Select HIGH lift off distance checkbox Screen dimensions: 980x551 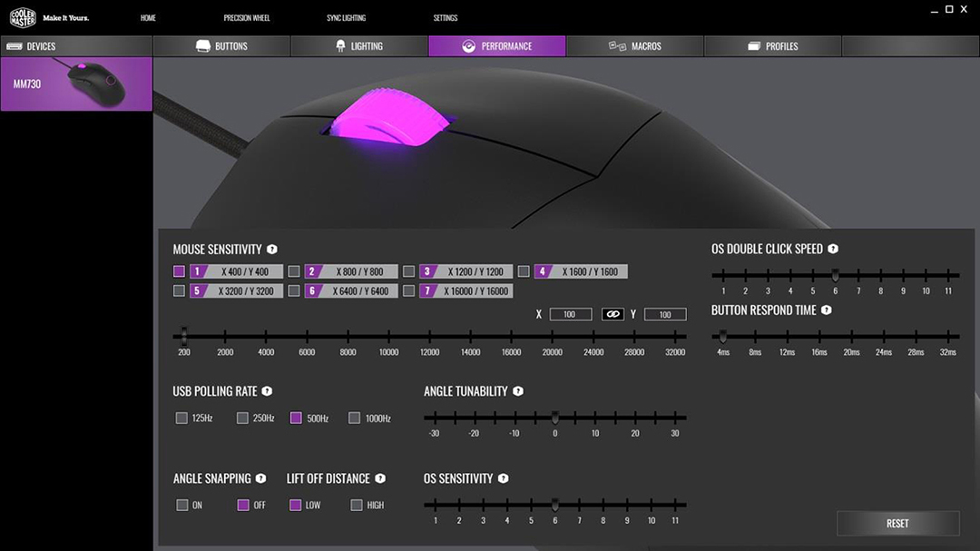(357, 505)
